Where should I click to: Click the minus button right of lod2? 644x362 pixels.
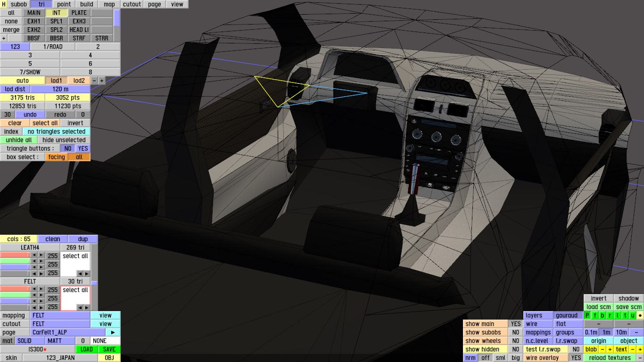[x=94, y=81]
